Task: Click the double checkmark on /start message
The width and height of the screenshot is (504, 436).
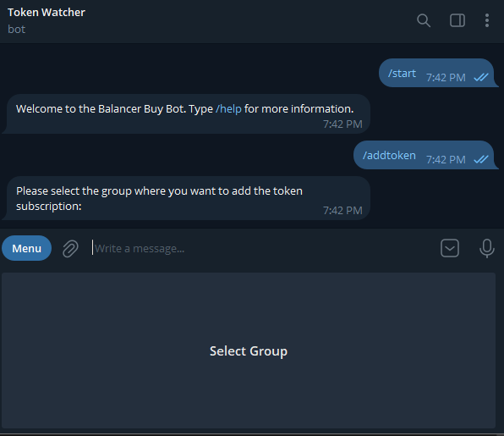Action: [x=481, y=77]
